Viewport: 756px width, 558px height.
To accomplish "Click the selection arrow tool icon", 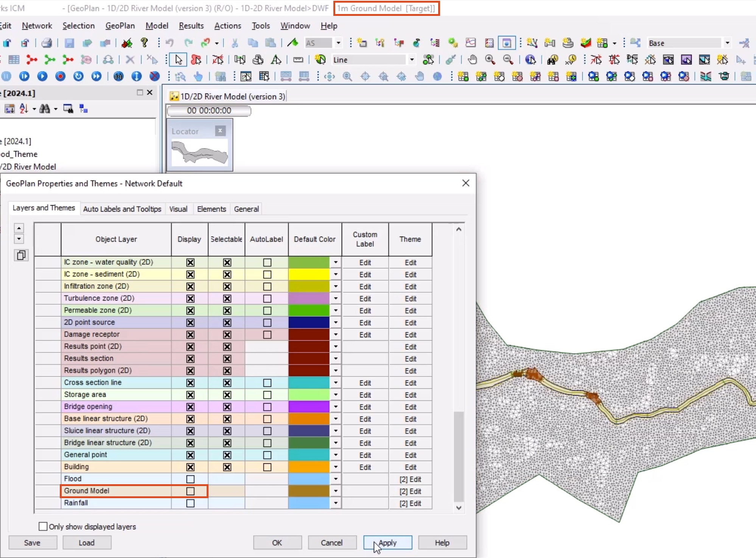I will coord(178,59).
